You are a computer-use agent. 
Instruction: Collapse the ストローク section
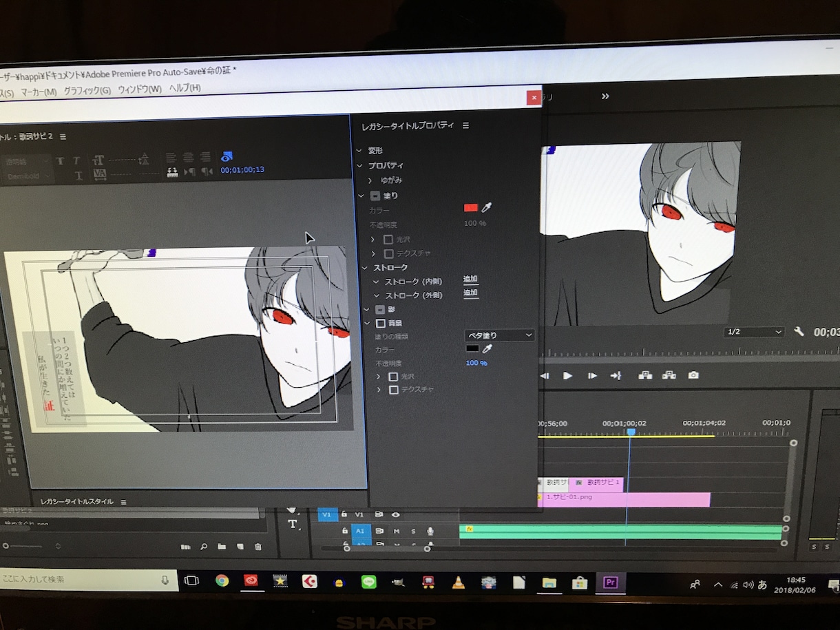click(365, 267)
